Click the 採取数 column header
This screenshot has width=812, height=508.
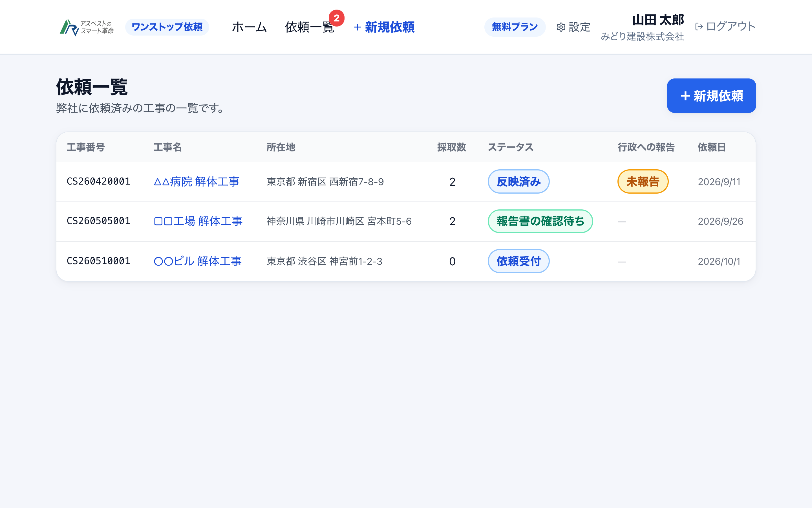click(x=452, y=147)
